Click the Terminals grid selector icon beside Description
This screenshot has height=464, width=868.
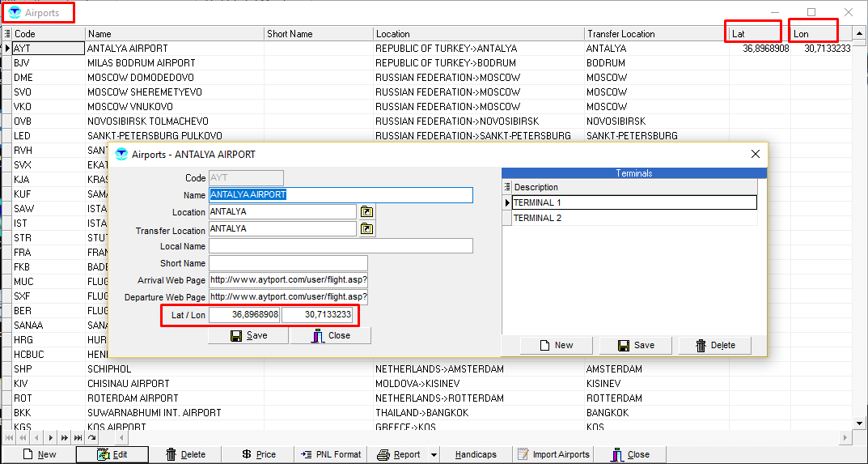click(507, 187)
